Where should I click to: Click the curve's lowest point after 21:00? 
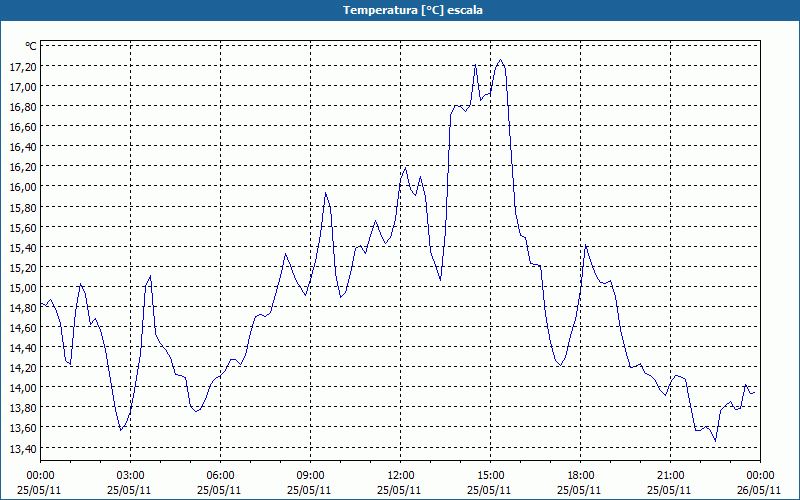(x=715, y=441)
